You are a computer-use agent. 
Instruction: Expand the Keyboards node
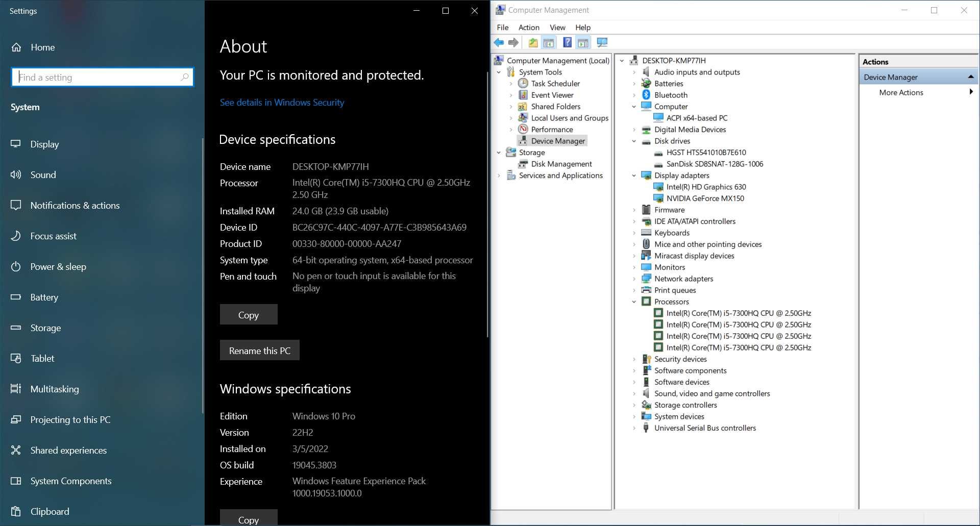(x=634, y=233)
